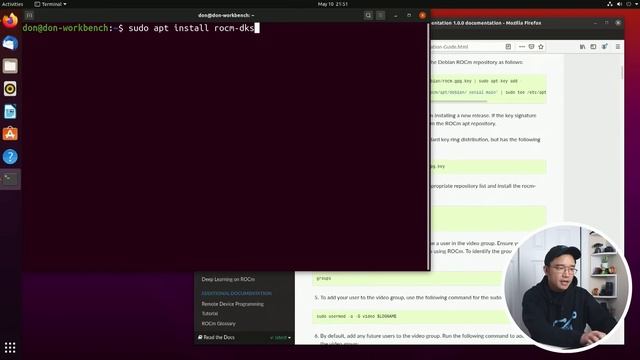Click the 'gpg.key' code block in Firefox
The height and width of the screenshot is (360, 640).
pyautogui.click(x=488, y=167)
